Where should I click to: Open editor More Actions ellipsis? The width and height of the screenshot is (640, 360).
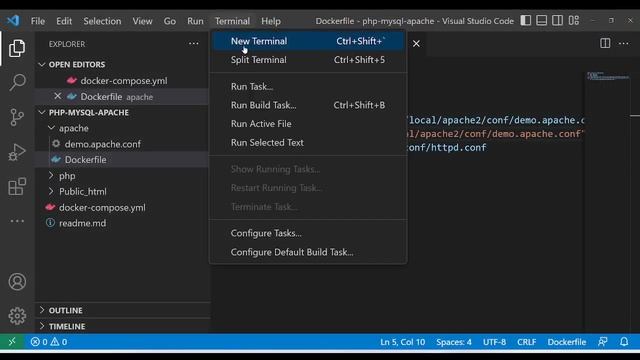624,43
